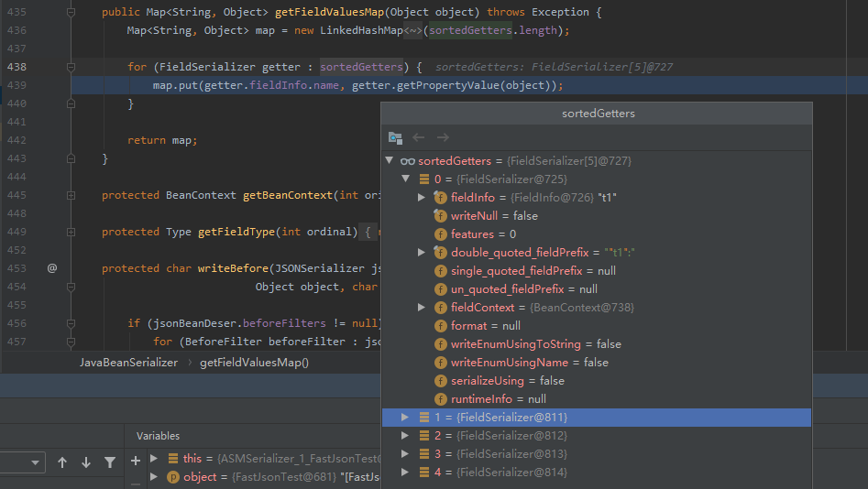868x489 pixels.
Task: Select the 'writeEnumUsingToString = false' row
Action: 597,344
